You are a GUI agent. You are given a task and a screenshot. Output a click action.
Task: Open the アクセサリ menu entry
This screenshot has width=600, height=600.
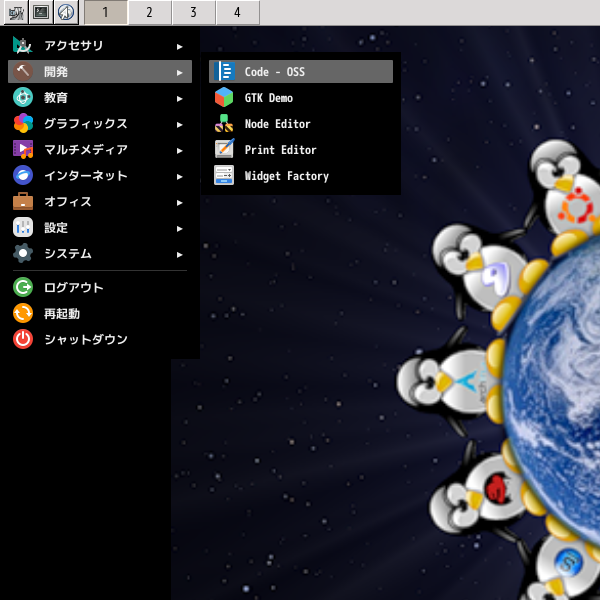[x=100, y=46]
